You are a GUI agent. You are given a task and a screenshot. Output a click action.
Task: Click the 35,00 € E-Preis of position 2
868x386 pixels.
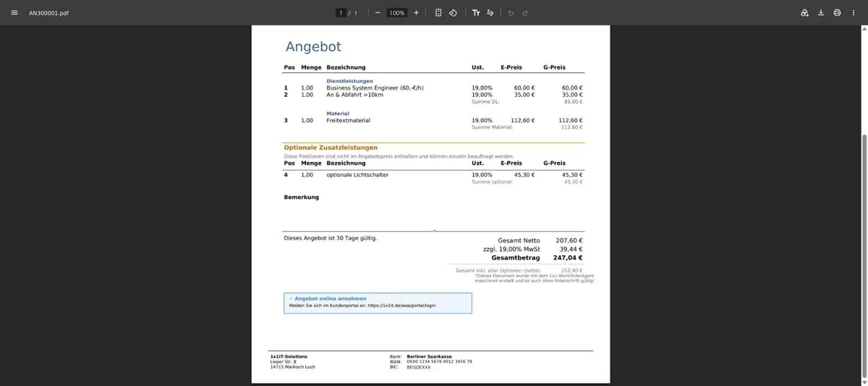click(524, 95)
